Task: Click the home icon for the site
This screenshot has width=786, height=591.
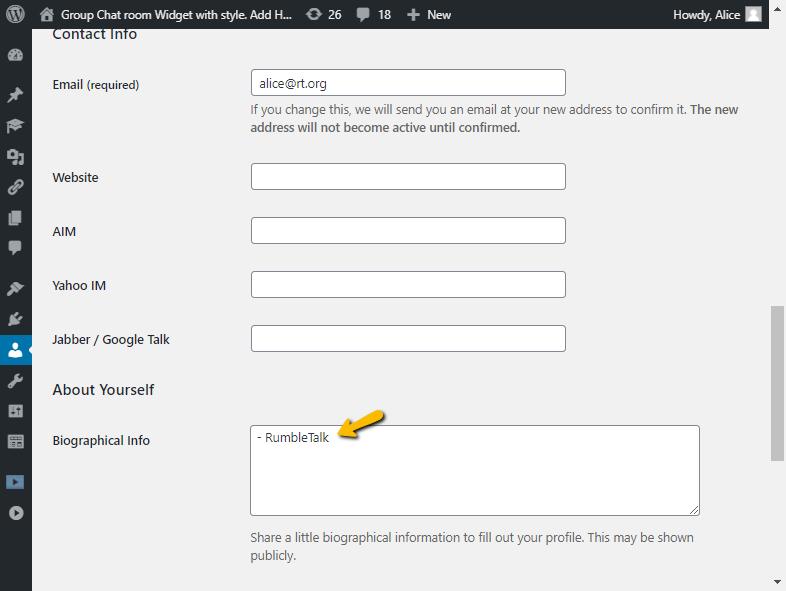Action: click(47, 15)
